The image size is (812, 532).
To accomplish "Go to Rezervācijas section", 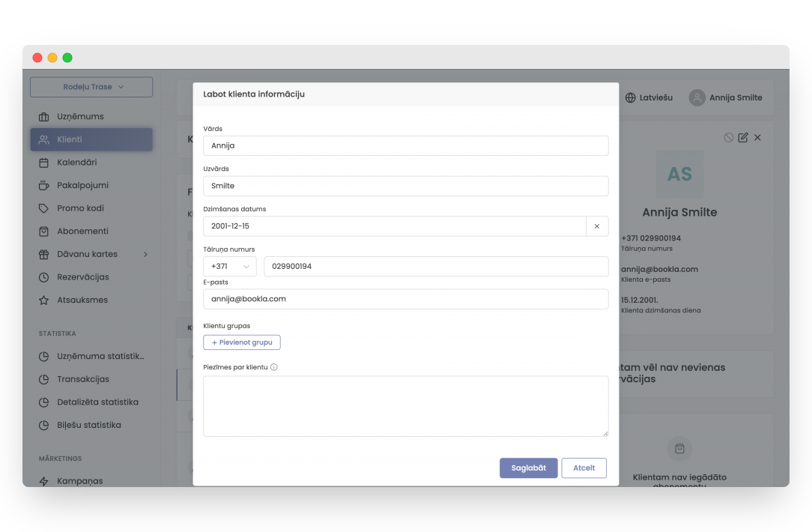I will coord(82,277).
